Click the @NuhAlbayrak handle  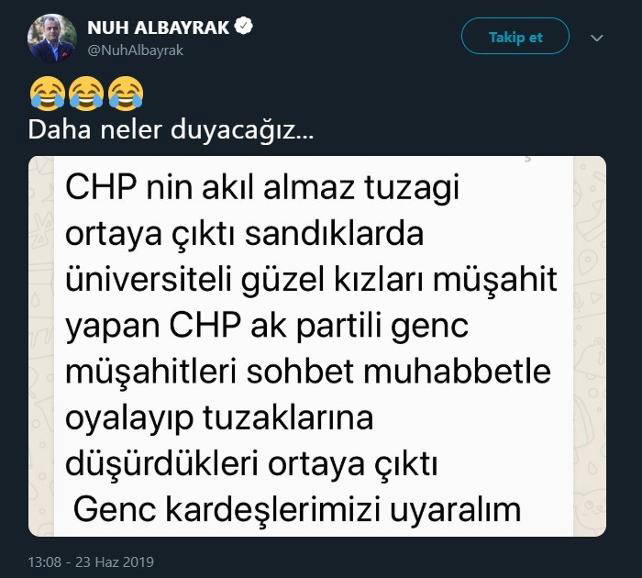(x=132, y=49)
